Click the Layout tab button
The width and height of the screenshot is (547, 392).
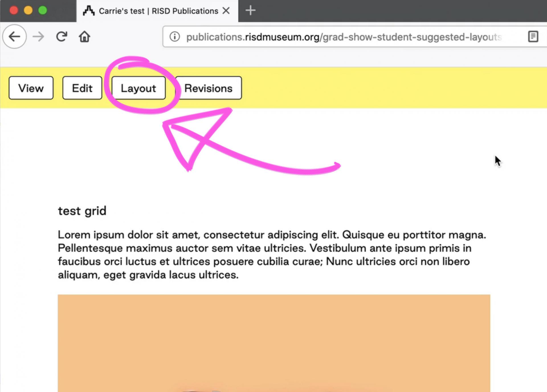point(138,88)
